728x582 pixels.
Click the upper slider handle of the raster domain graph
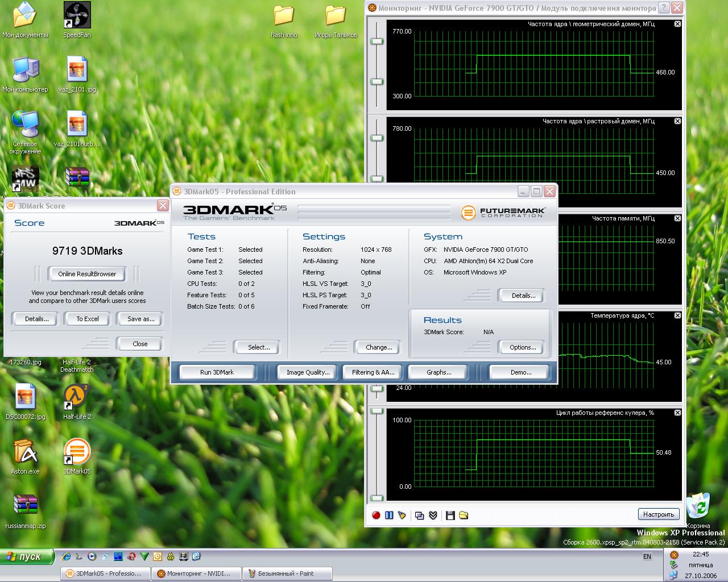[377, 138]
